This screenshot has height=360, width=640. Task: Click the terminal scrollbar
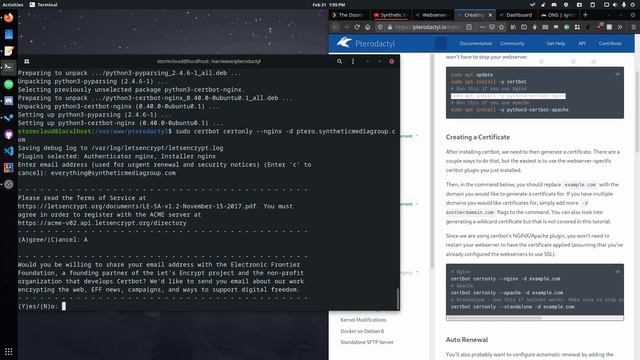coord(398,298)
